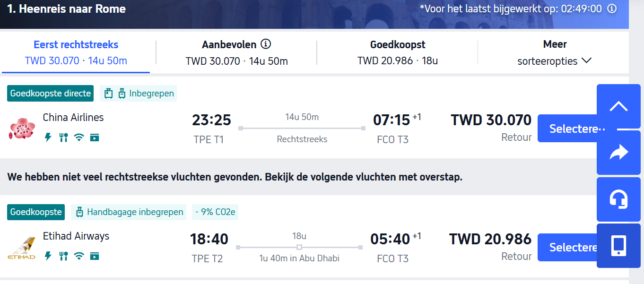The width and height of the screenshot is (644, 284).
Task: Open customer support headset icon
Action: pyautogui.click(x=618, y=199)
